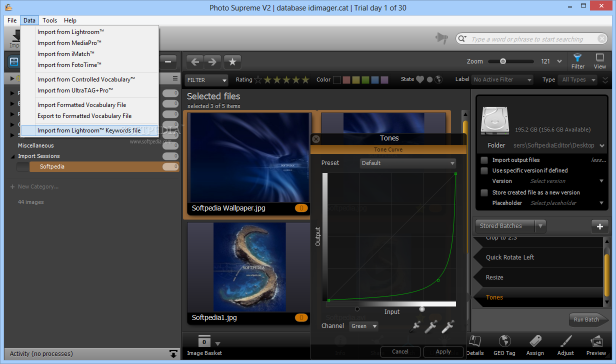Click the Cancel button in Tones

[400, 351]
